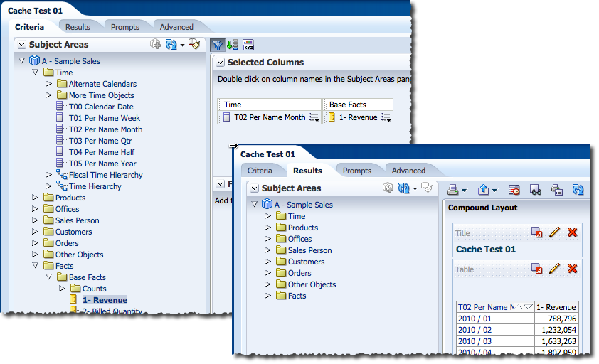Remove the Table view with red X
Screen dimensions: 599x364
tap(572, 269)
